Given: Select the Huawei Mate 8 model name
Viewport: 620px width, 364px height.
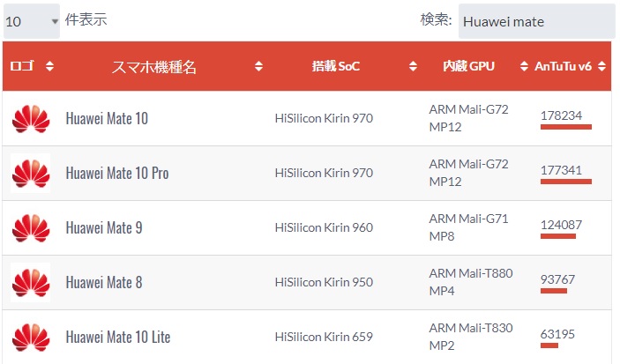Looking at the screenshot, I should click(104, 282).
